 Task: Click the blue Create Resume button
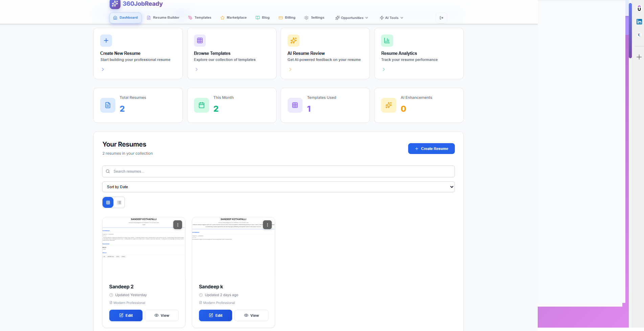(431, 149)
